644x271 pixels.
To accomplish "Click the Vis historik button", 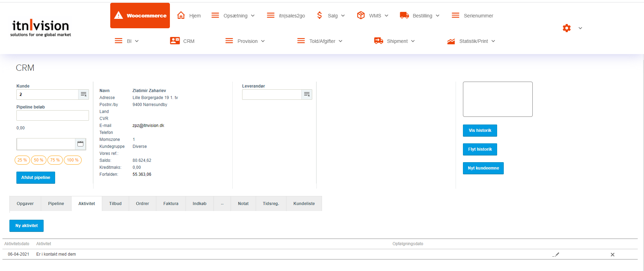I will coord(480,130).
